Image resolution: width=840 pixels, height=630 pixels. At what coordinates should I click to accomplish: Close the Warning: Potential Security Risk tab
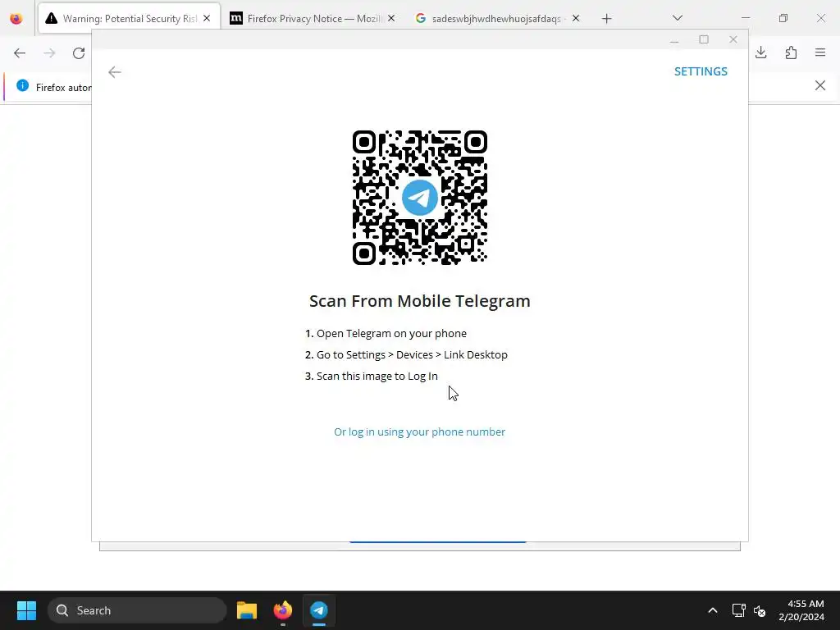tap(207, 19)
